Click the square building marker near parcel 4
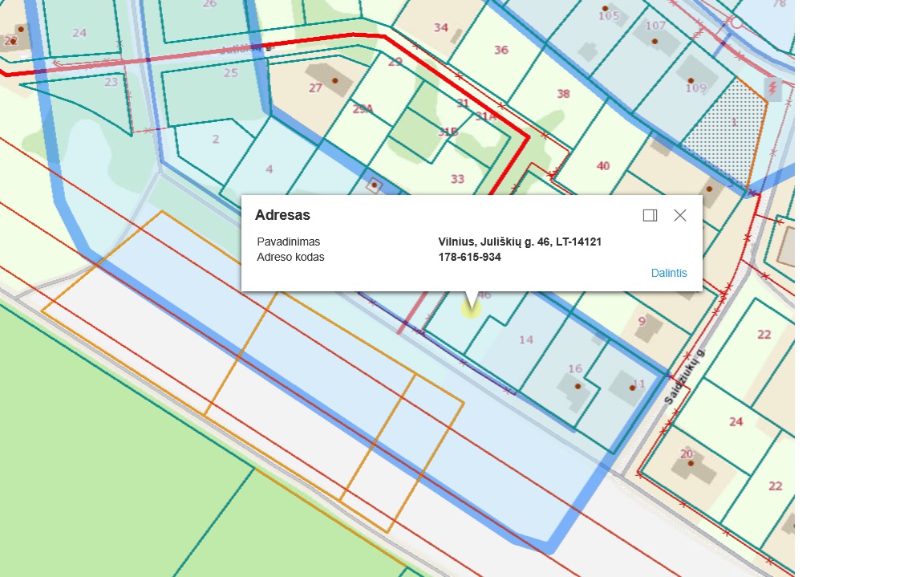This screenshot has width=924, height=577. point(374,185)
